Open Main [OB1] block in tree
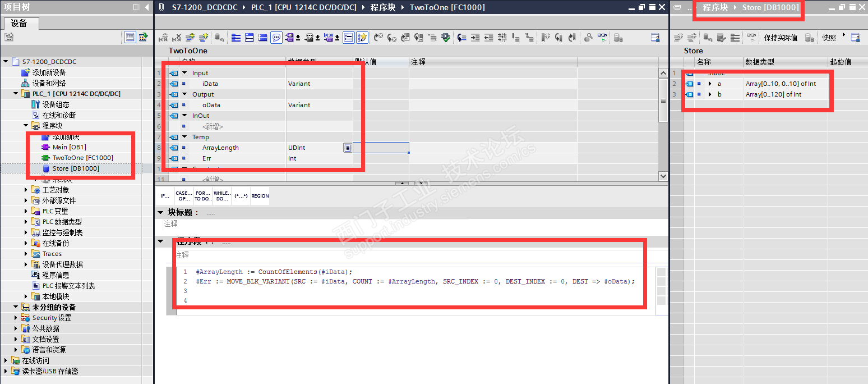868x384 pixels. point(69,147)
